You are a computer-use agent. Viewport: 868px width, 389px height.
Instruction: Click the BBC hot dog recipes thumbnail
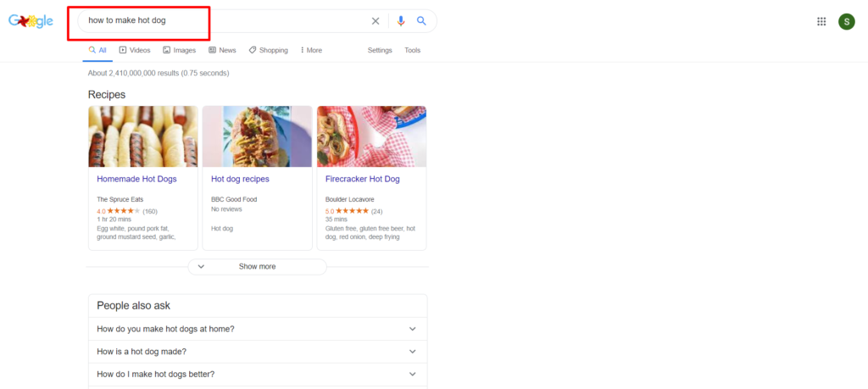258,136
